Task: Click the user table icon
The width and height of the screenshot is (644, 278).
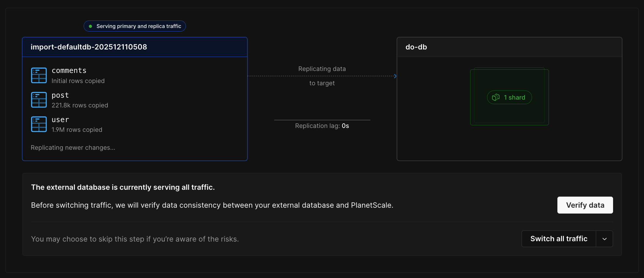Action: (x=39, y=124)
